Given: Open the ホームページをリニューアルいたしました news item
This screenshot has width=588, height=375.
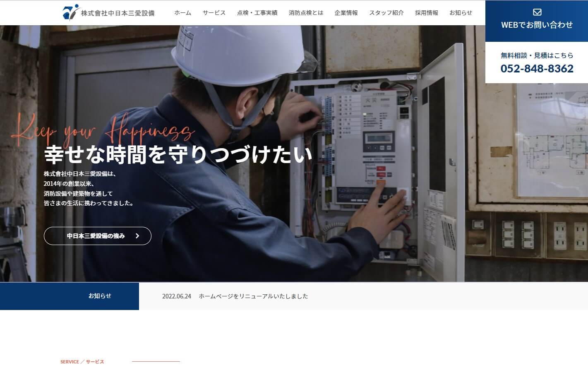Looking at the screenshot, I should click(253, 296).
